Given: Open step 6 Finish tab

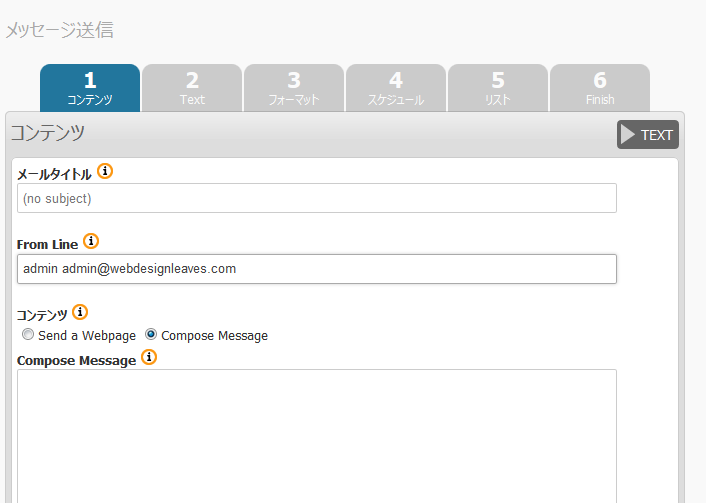Looking at the screenshot, I should (600, 88).
